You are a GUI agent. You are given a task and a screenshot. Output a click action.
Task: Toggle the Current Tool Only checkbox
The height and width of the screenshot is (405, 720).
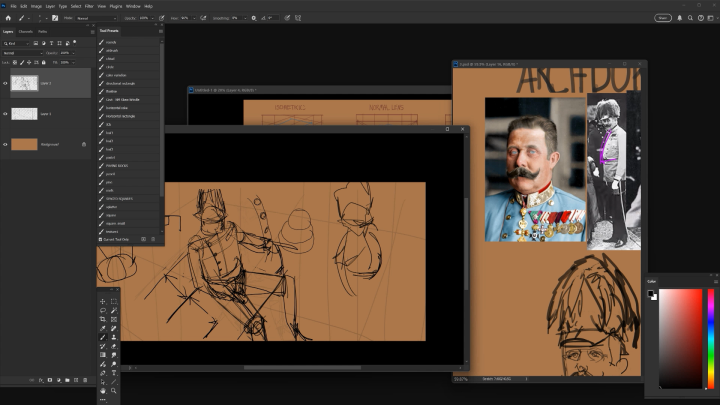tap(100, 239)
